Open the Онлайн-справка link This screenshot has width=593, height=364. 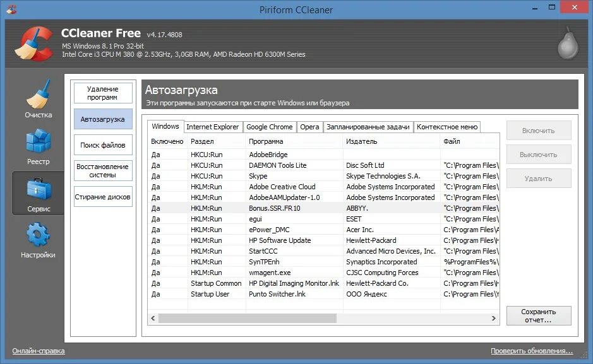point(39,351)
